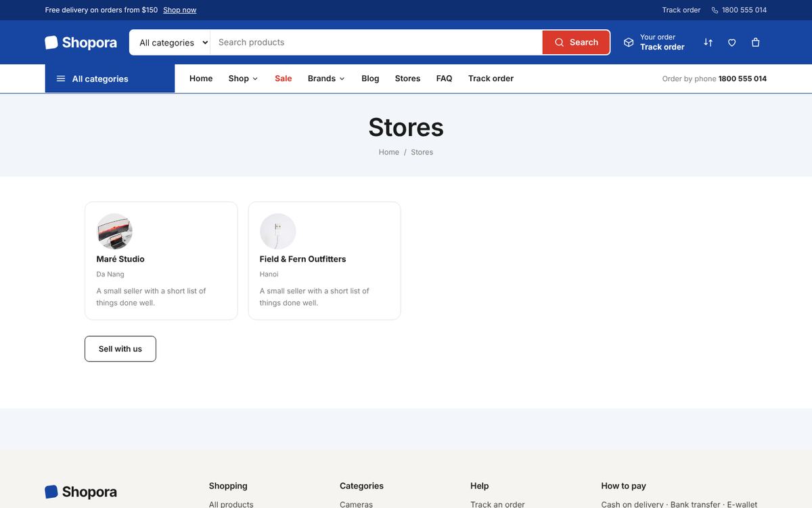Go to Home in navigation bar
The height and width of the screenshot is (508, 812).
coord(201,79)
